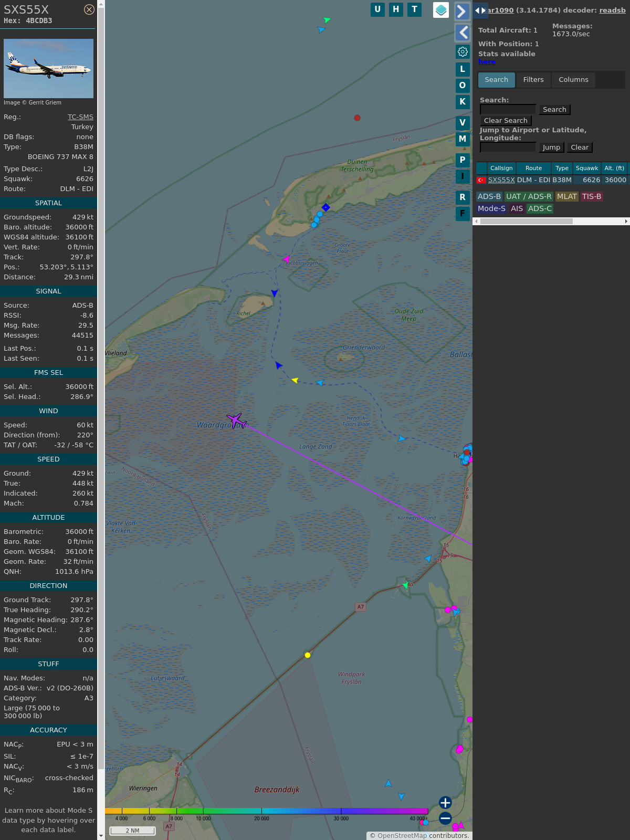
Task: Click the Clear Search button
Action: pos(506,121)
